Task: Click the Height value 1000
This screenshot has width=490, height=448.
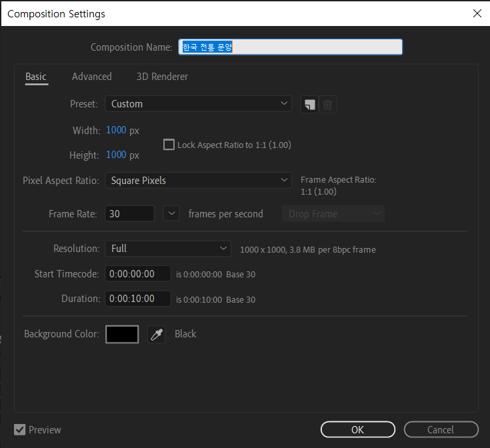Action: [x=116, y=155]
